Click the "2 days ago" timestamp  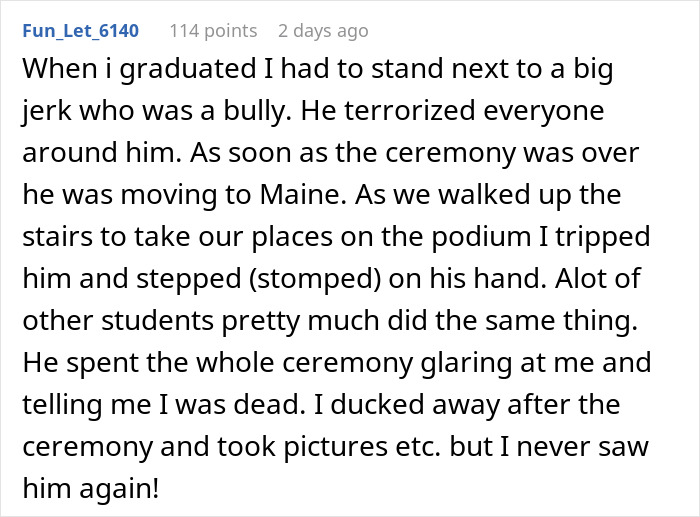[x=323, y=31]
